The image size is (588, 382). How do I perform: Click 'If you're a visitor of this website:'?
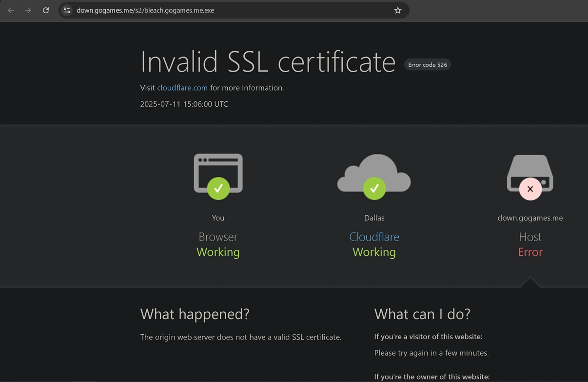click(428, 337)
